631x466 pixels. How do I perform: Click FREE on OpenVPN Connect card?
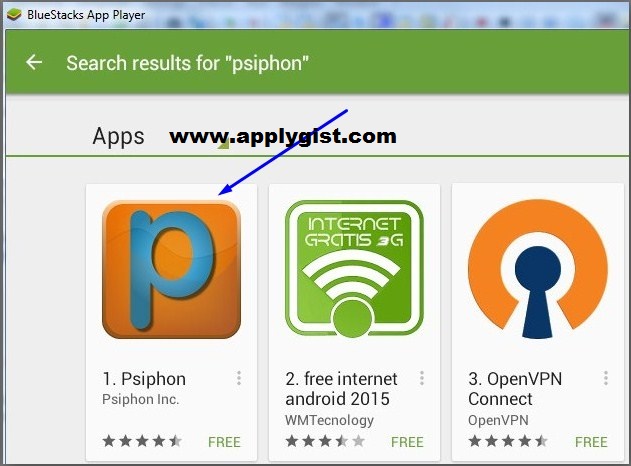click(591, 442)
